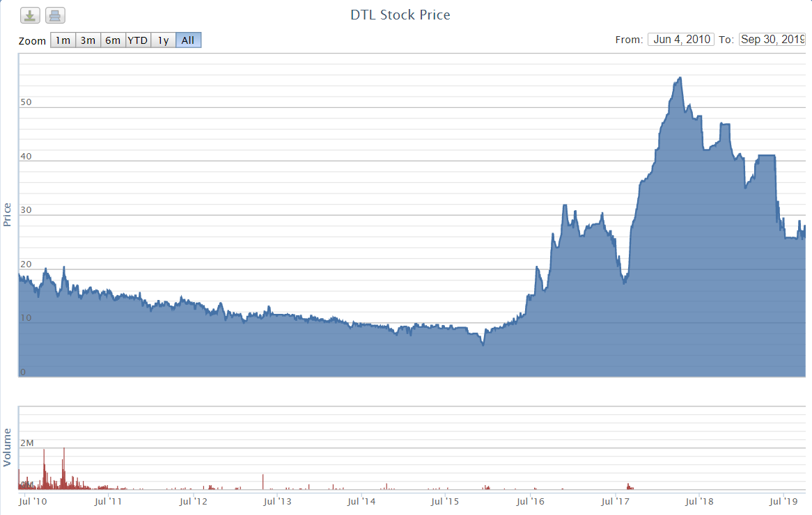Click the From date field
The width and height of the screenshot is (812, 515).
[680, 40]
